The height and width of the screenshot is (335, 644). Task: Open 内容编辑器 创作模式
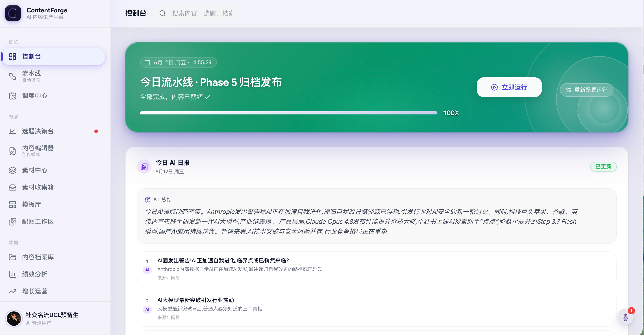click(x=53, y=151)
